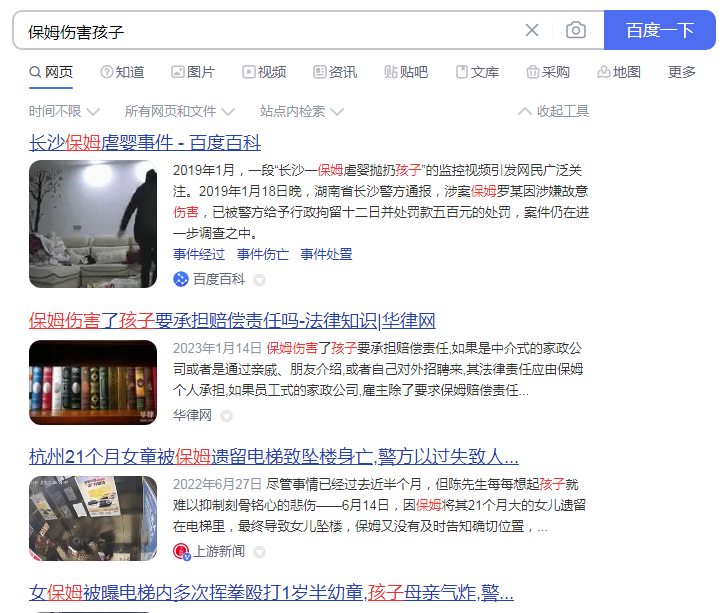Switch to the 图片 tab
This screenshot has height=613, width=722.
point(193,72)
